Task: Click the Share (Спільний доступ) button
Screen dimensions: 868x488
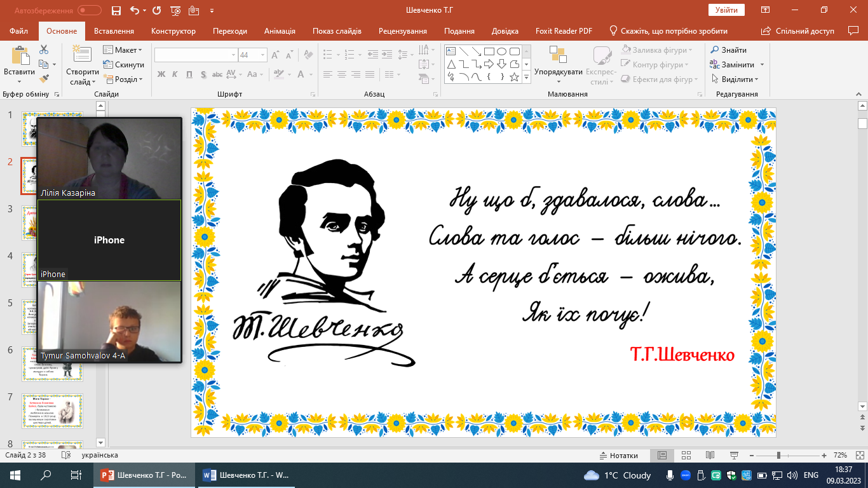Action: (799, 31)
